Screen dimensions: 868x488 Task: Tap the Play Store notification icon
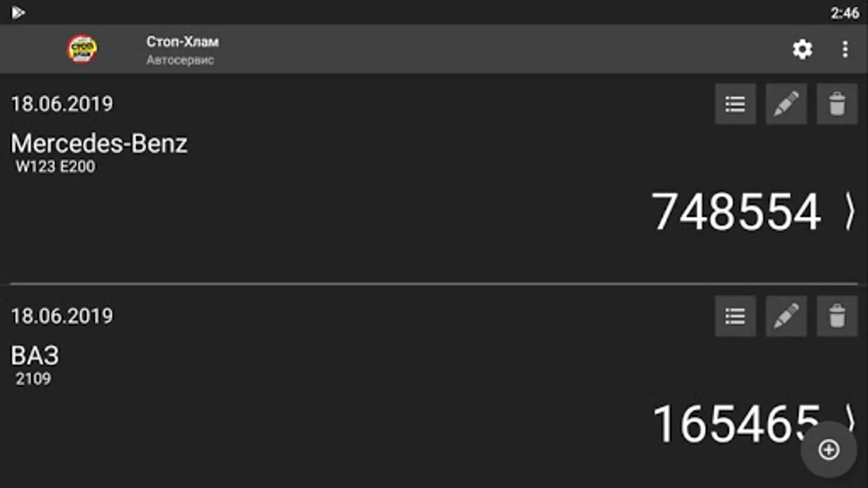tap(18, 12)
